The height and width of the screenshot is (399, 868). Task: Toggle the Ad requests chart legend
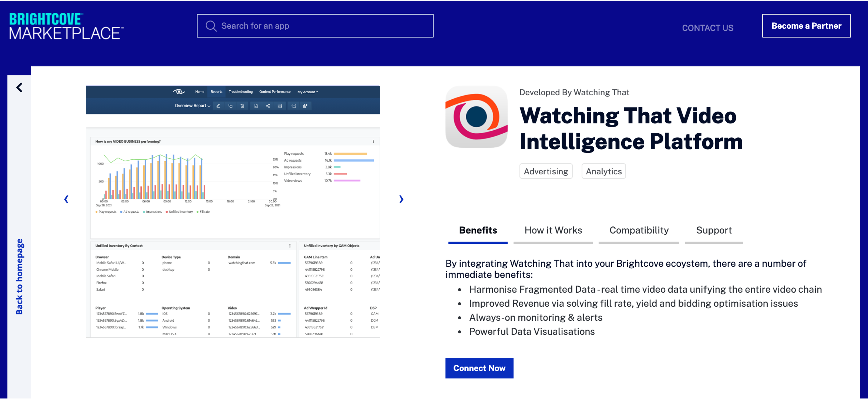point(130,212)
